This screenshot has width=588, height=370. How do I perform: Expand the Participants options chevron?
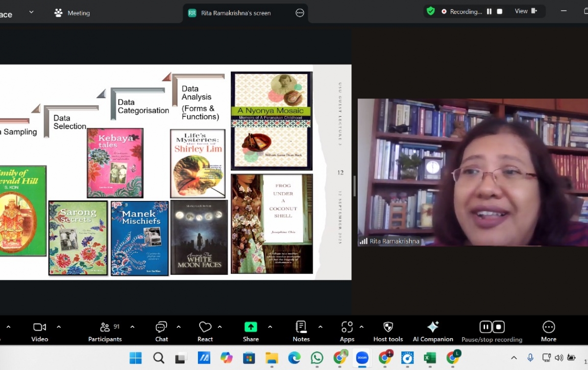[132, 327]
